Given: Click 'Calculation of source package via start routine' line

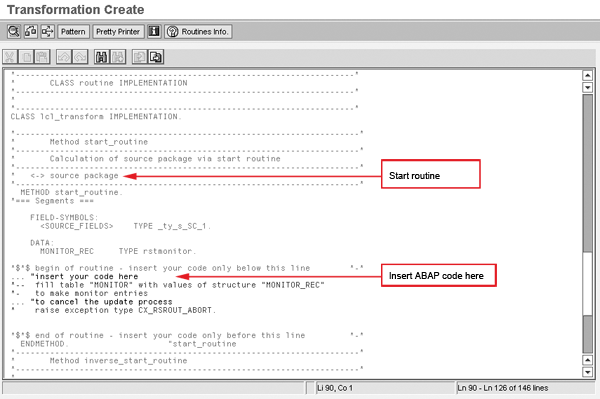Looking at the screenshot, I should click(165, 159).
